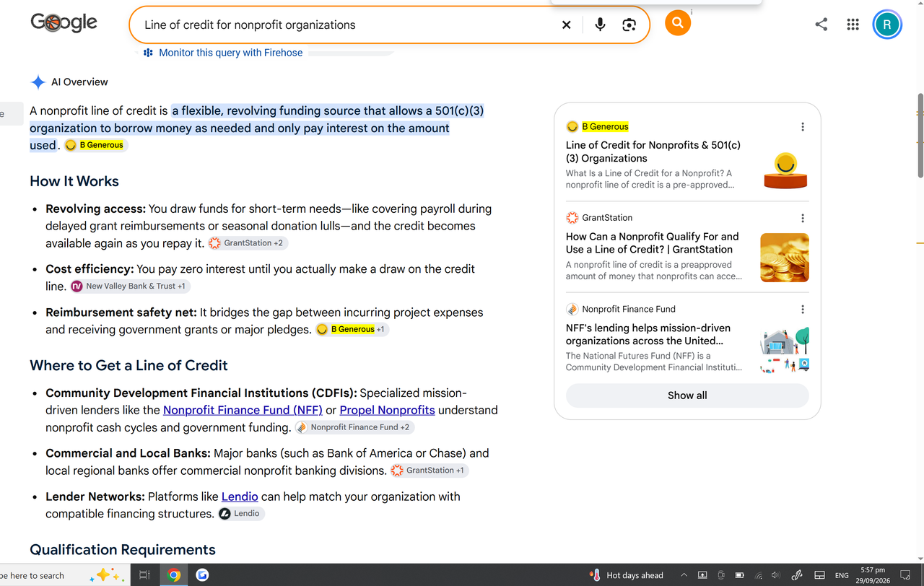Open the B Generous citation chip after 'used'
The height and width of the screenshot is (586, 924).
point(95,145)
